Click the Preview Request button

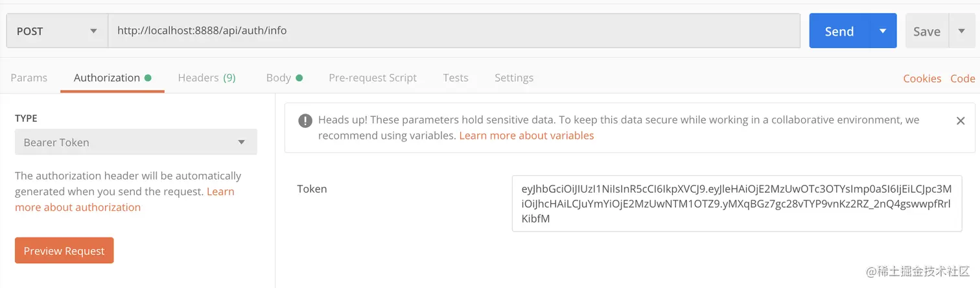pyautogui.click(x=64, y=251)
